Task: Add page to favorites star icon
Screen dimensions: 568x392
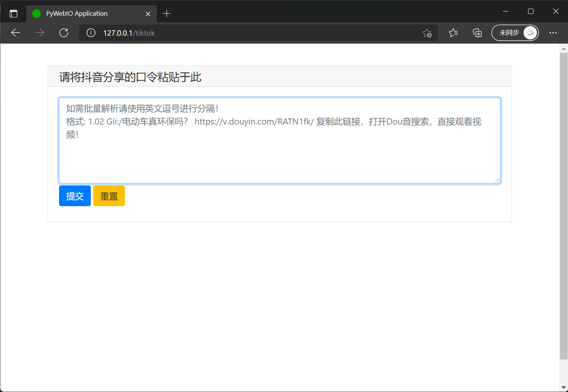Action: pos(427,33)
